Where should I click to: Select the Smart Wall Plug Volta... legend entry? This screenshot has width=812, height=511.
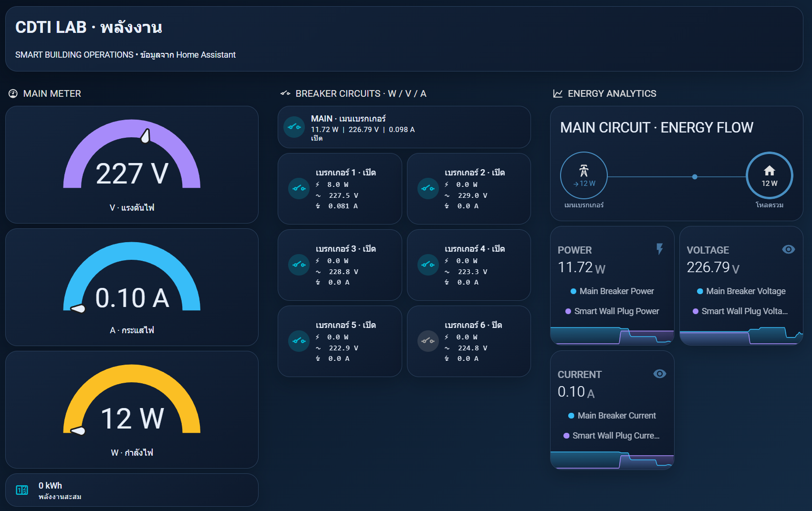[740, 311]
